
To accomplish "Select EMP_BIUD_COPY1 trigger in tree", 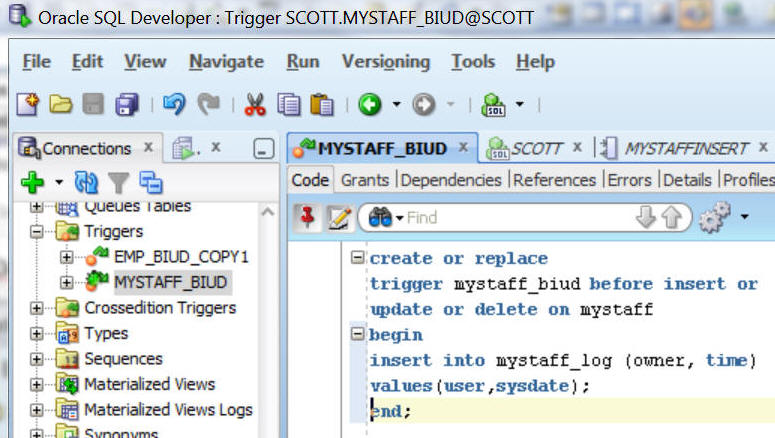I will (x=181, y=257).
